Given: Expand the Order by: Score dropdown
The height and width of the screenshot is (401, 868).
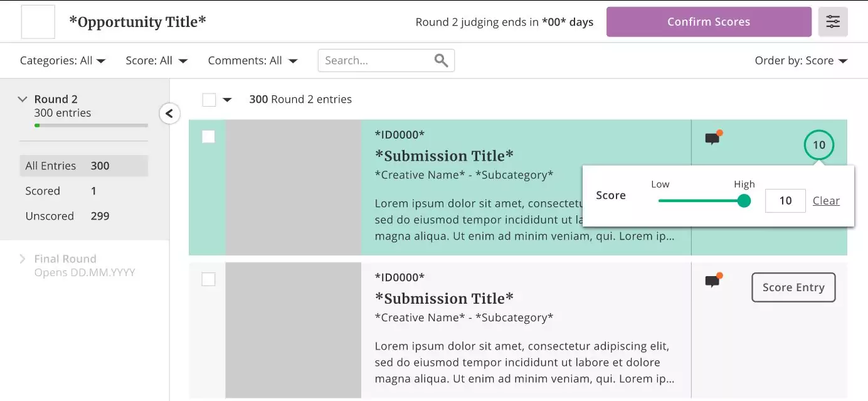Looking at the screenshot, I should (x=800, y=61).
